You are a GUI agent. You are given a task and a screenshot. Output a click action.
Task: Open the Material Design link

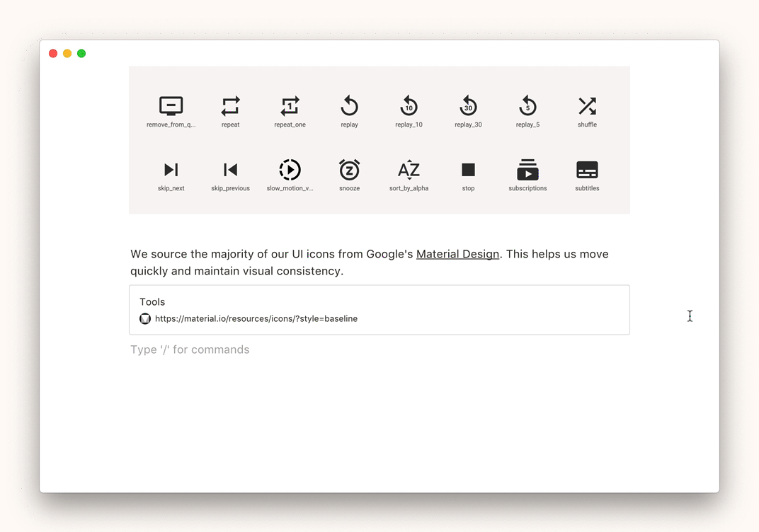[x=457, y=254]
